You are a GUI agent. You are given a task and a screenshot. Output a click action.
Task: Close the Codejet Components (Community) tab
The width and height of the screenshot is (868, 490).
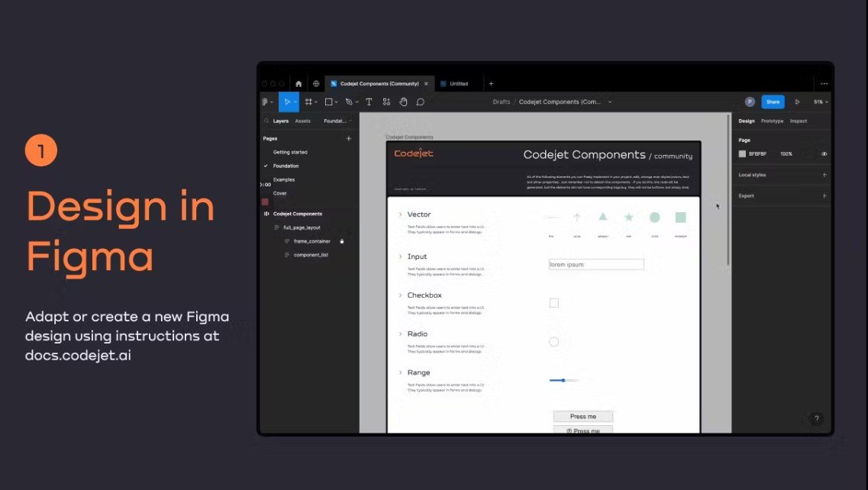426,84
